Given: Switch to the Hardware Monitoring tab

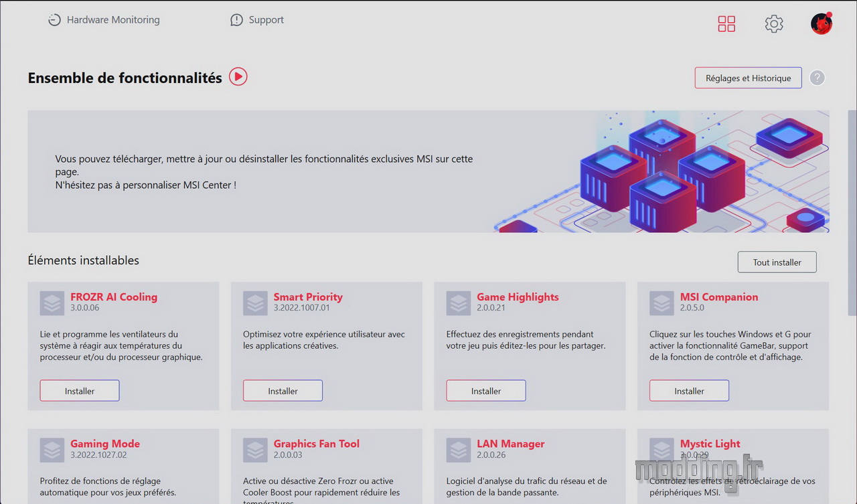Looking at the screenshot, I should click(x=104, y=20).
